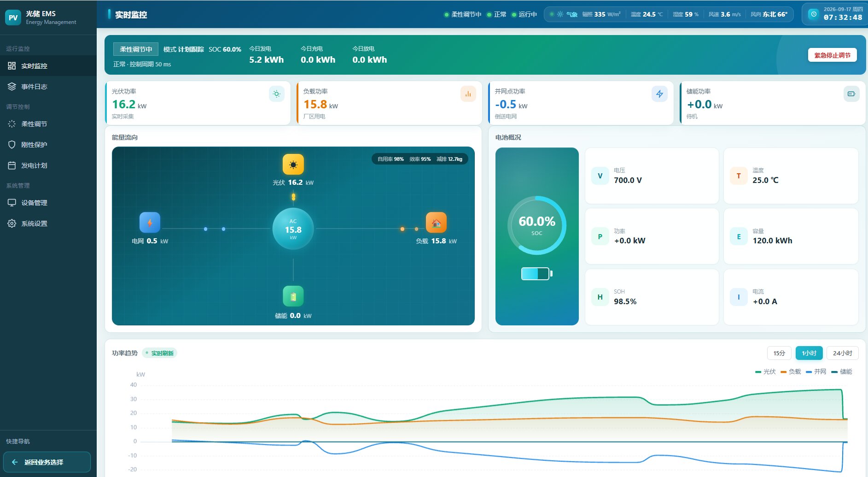Image resolution: width=868 pixels, height=477 pixels.
Task: Toggle 负载 series in chart legend
Action: [x=791, y=371]
